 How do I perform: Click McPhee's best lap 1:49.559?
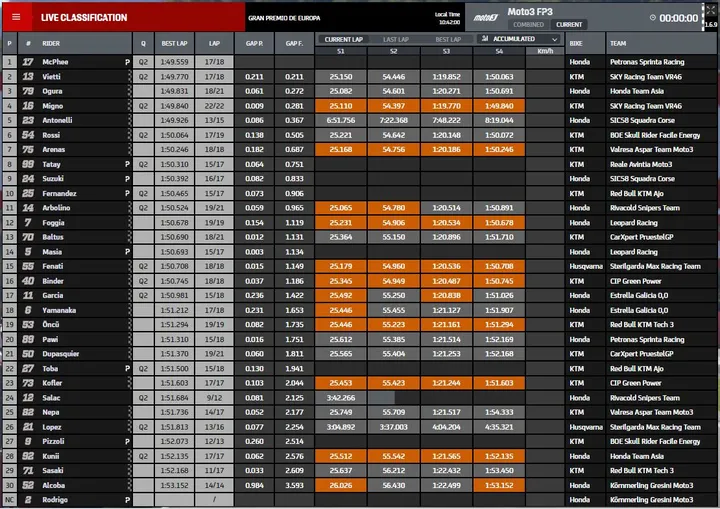tap(174, 62)
